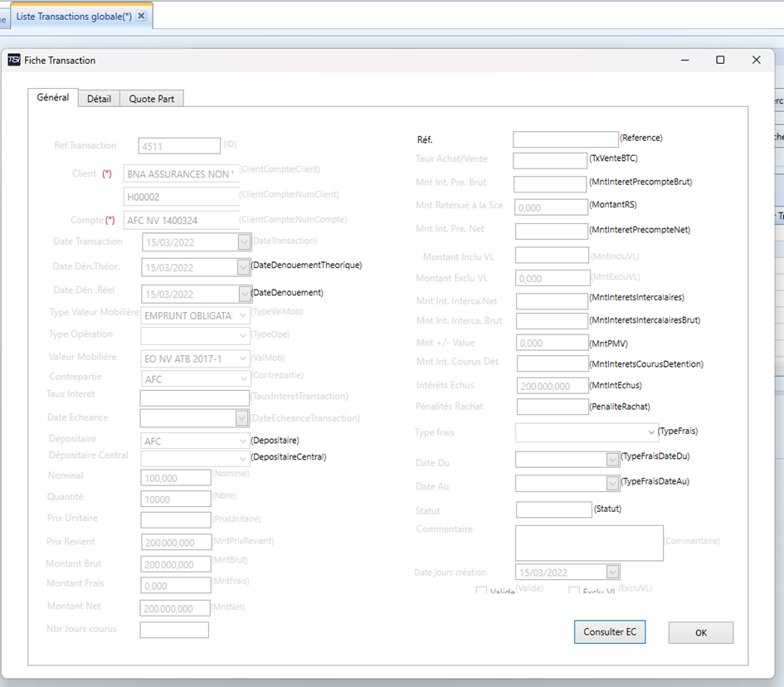Open the Date Dén.Théor. calendar picker
The width and height of the screenshot is (784, 687).
[x=243, y=267]
